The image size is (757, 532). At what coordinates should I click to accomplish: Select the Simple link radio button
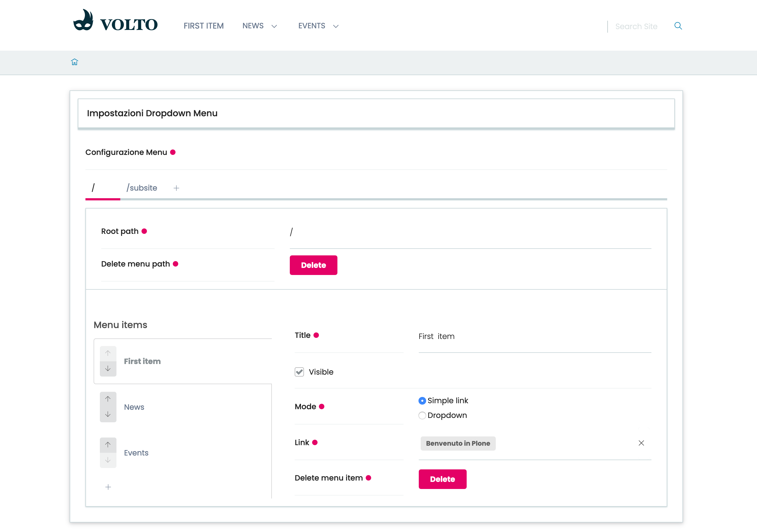[422, 401]
